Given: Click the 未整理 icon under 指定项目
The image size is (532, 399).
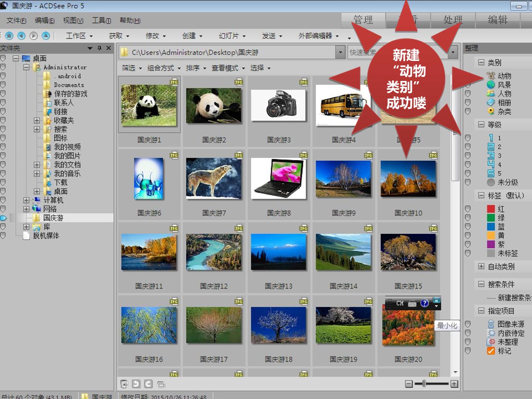Looking at the screenshot, I should point(491,342).
